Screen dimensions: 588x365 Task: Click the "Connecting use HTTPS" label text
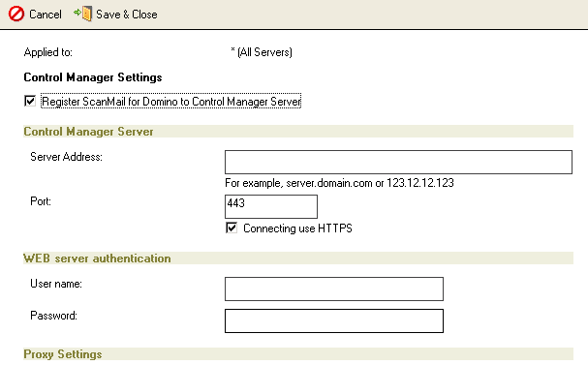pos(297,228)
